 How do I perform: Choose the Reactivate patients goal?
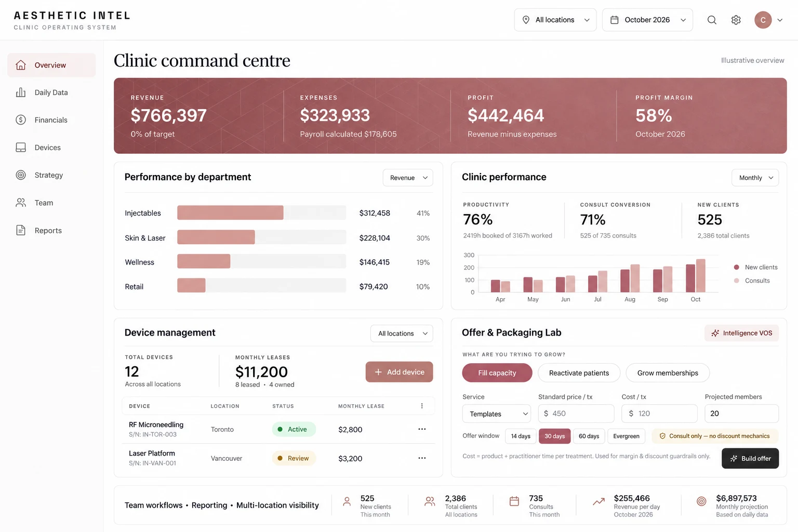pyautogui.click(x=579, y=373)
